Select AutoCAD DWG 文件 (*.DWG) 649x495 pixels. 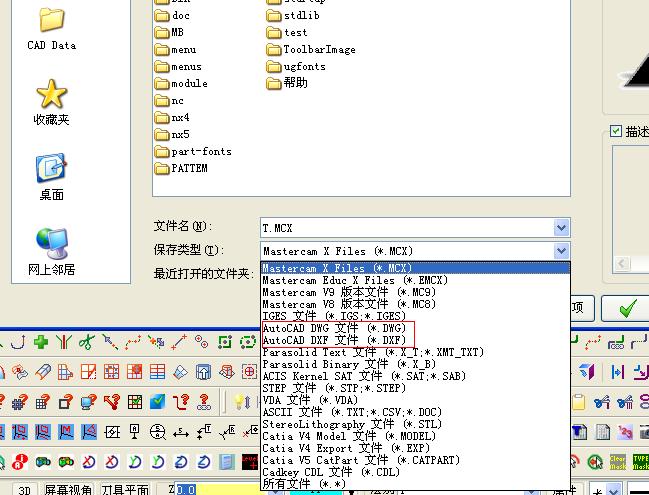(415, 328)
